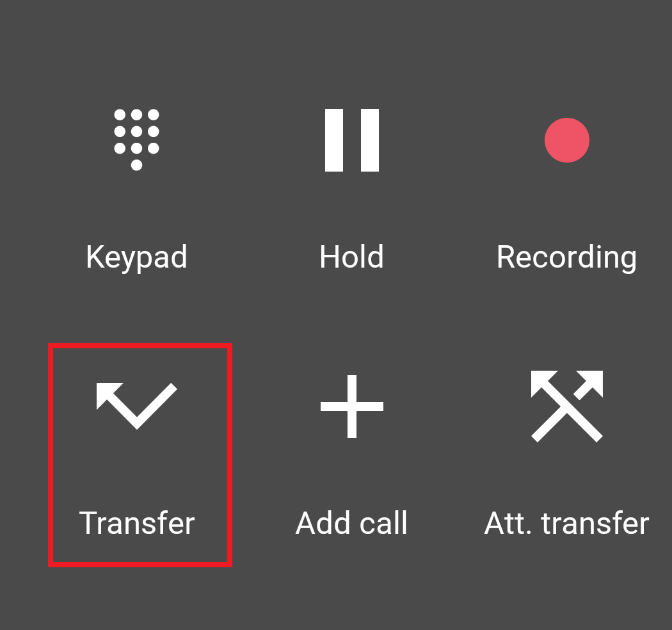Select the Att. transfer text label
672x630 pixels.
[x=566, y=523]
